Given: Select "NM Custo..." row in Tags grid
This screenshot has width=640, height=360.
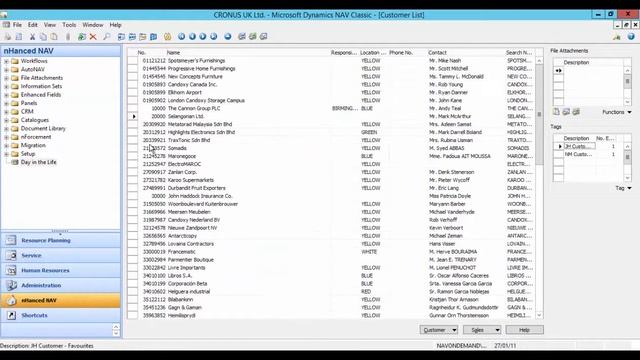Looking at the screenshot, I should tap(589, 154).
